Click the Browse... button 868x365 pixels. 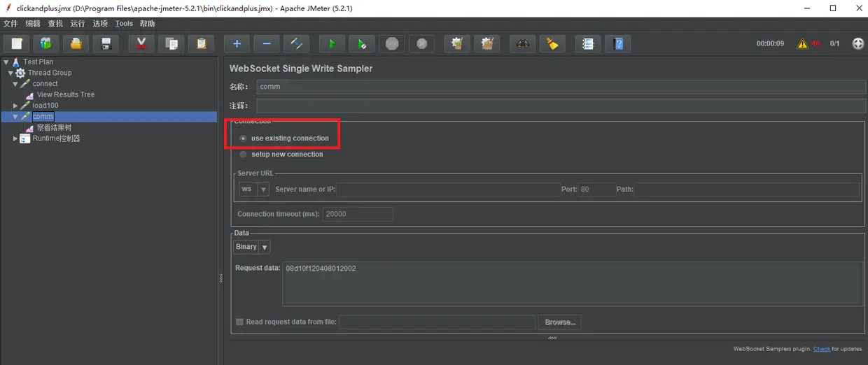pyautogui.click(x=560, y=322)
